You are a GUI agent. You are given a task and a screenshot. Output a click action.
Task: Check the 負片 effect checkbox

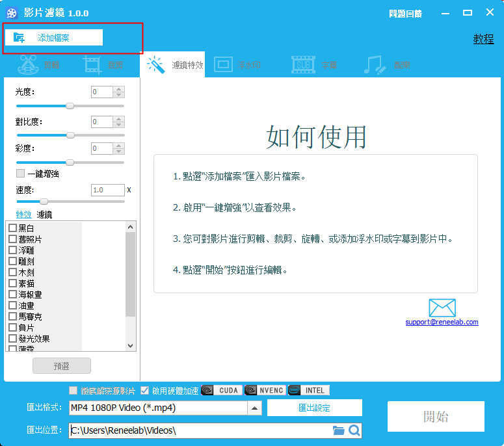[13, 328]
